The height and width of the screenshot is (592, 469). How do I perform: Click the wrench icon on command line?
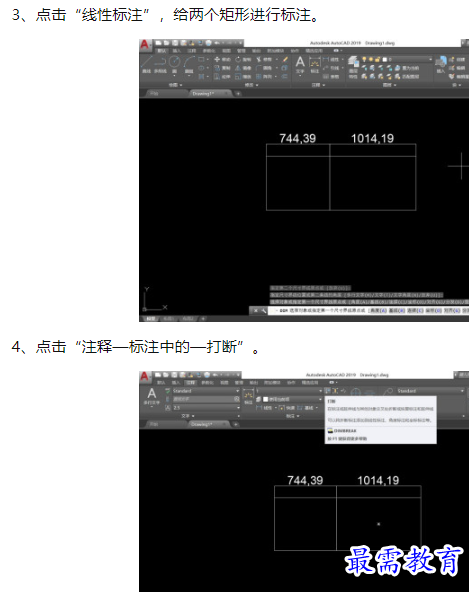(x=264, y=311)
